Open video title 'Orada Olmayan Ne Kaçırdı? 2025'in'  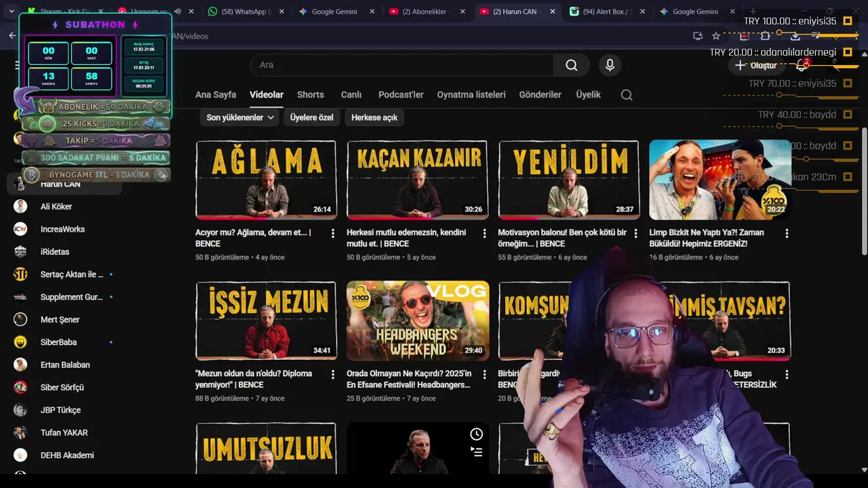point(409,379)
